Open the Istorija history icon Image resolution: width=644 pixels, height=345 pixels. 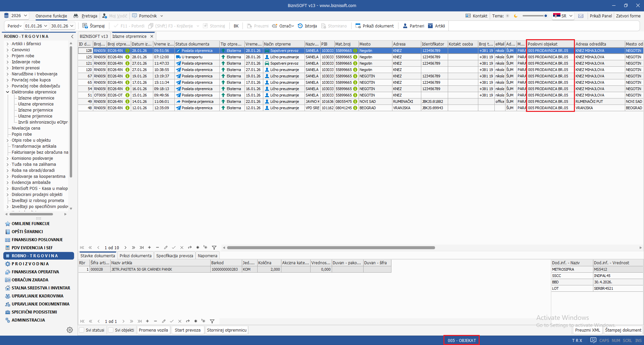300,26
